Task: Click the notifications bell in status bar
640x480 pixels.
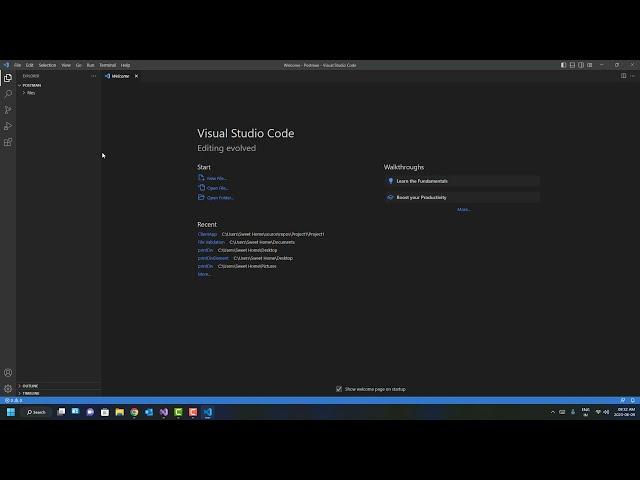Action: click(x=633, y=400)
